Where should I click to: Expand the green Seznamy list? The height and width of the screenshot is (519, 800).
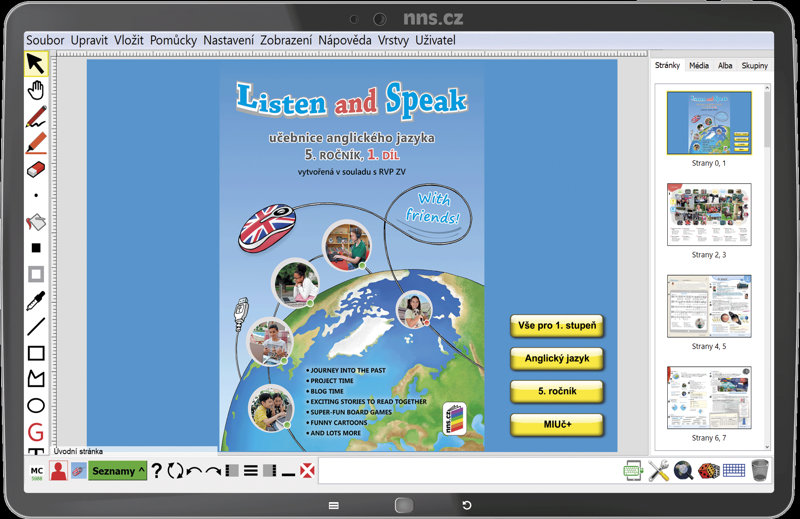118,471
